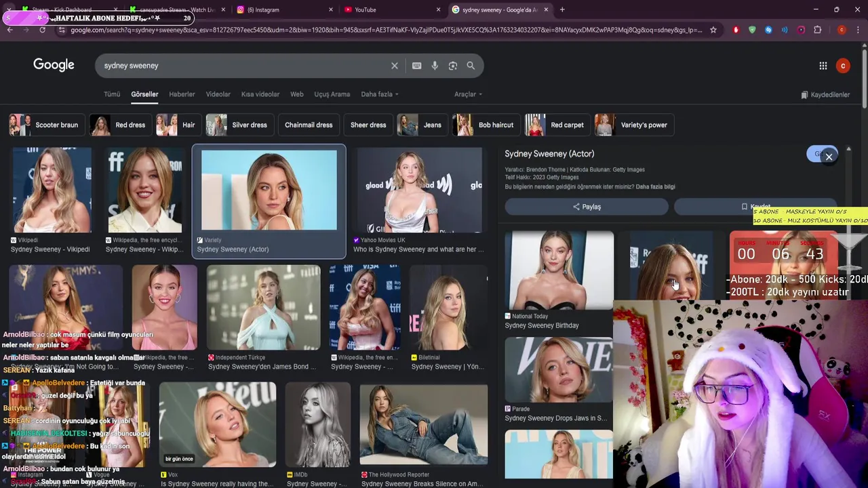Viewport: 868px width, 488px height.
Task: Open the on-screen keyboard icon in search bar
Action: tap(416, 66)
